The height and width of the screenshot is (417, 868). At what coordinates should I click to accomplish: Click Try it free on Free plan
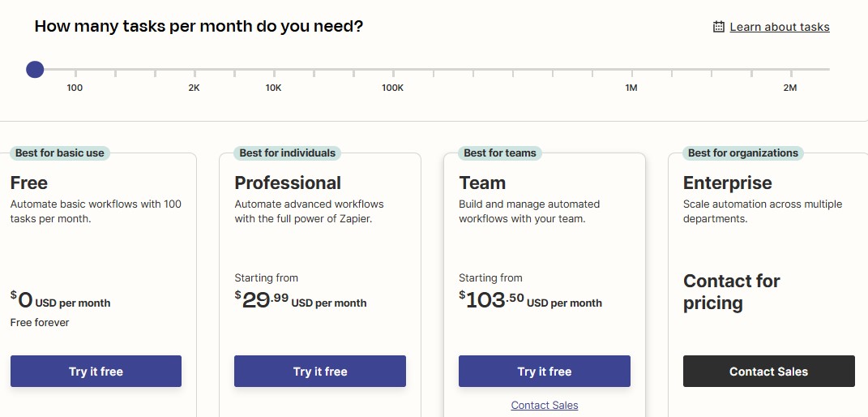click(96, 371)
